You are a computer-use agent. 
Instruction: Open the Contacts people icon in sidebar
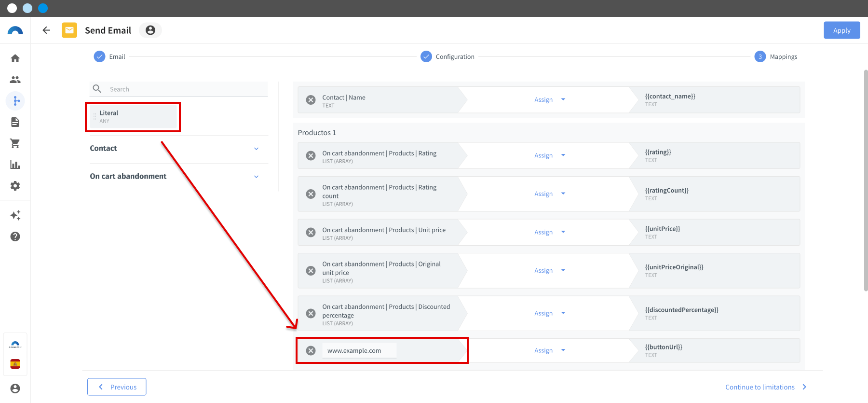15,80
